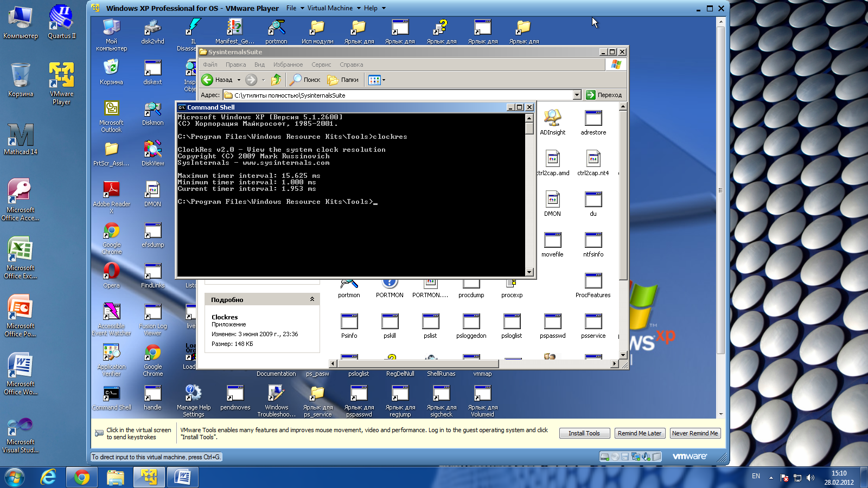The width and height of the screenshot is (868, 488).
Task: Click Explorer horizontal scrollbar right arrow
Action: click(x=614, y=364)
